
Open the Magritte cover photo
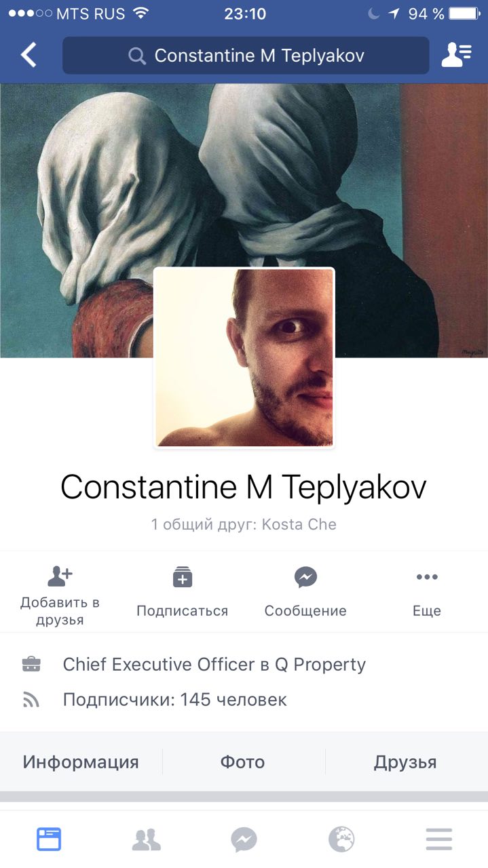click(x=244, y=176)
